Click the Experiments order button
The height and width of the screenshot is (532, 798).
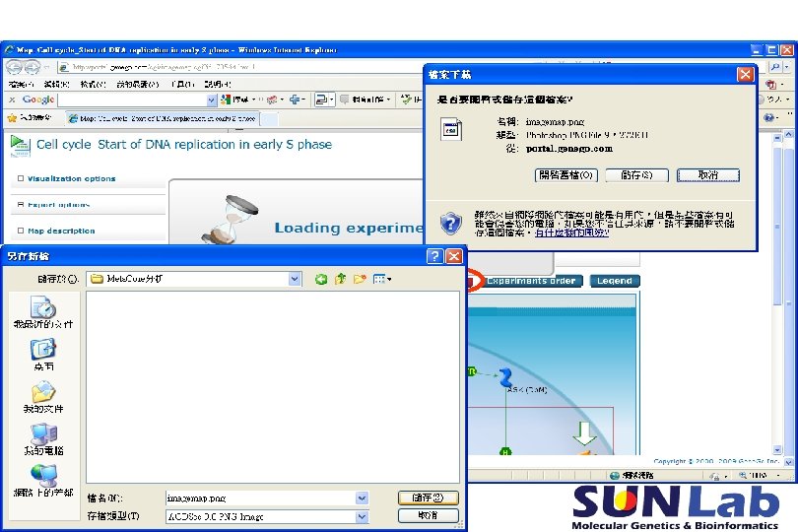(x=531, y=281)
